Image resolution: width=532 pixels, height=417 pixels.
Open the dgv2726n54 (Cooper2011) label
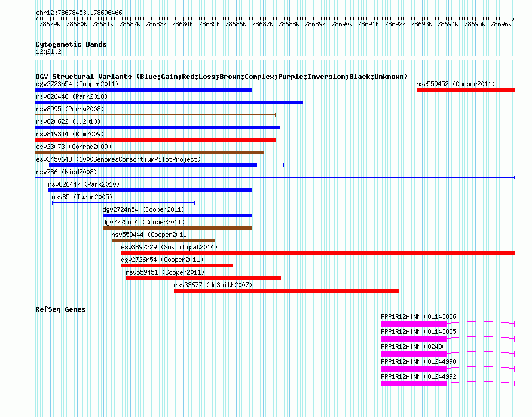pos(162,260)
